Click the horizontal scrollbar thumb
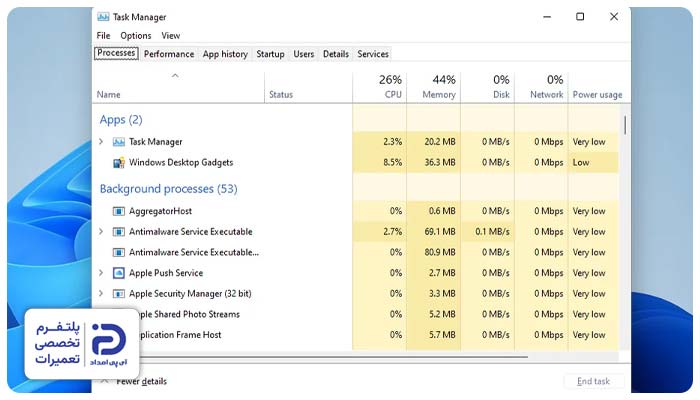The height and width of the screenshot is (400, 700). [x=334, y=357]
